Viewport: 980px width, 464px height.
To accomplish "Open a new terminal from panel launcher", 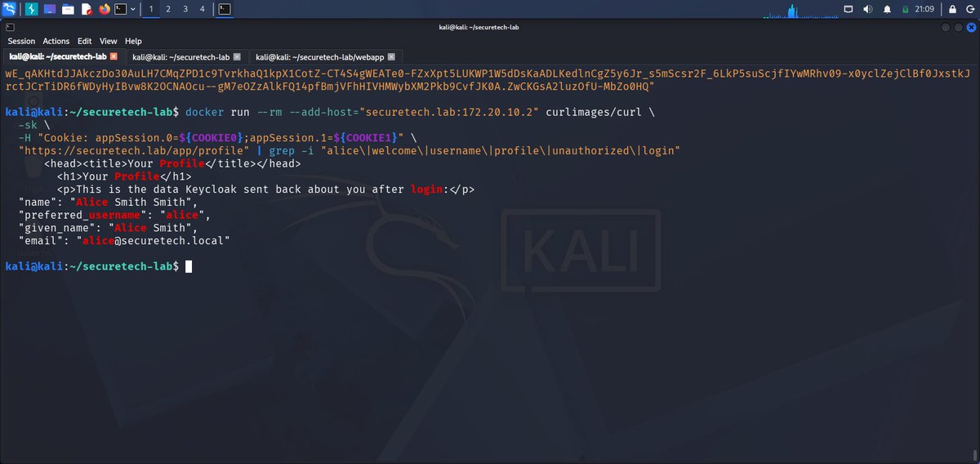I will point(120,9).
